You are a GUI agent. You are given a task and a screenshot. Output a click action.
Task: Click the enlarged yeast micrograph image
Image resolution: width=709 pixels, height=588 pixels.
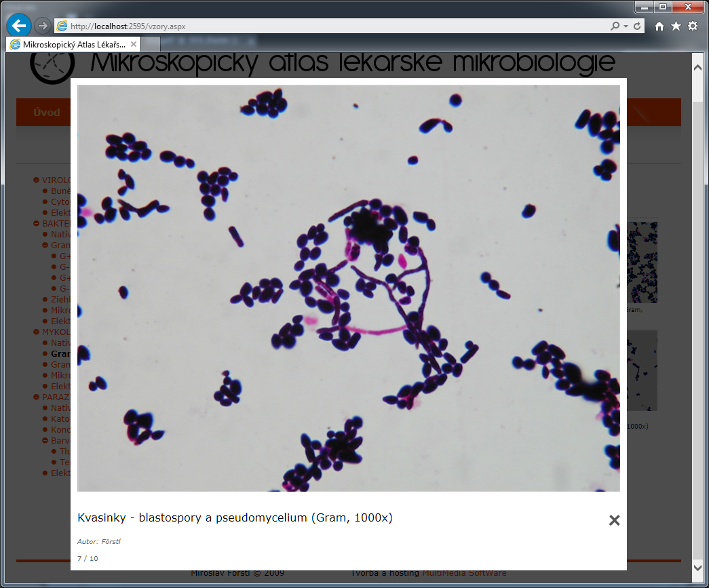coord(349,288)
